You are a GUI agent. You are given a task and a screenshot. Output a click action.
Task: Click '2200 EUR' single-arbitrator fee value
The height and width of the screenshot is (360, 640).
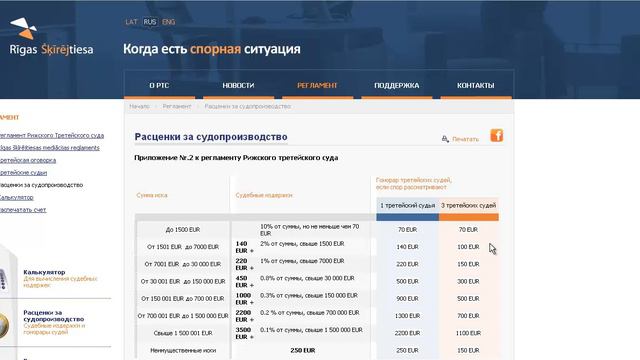[407, 333]
